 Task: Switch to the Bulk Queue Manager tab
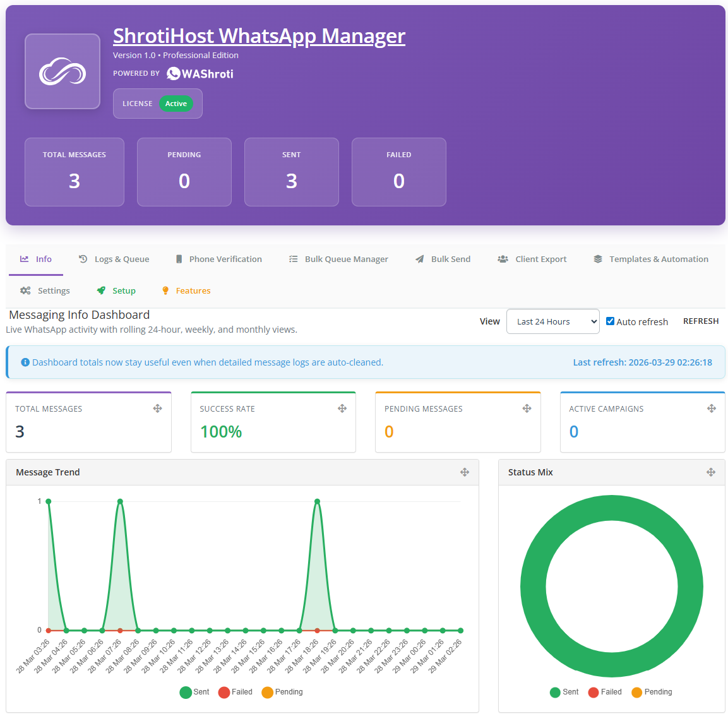pos(338,259)
